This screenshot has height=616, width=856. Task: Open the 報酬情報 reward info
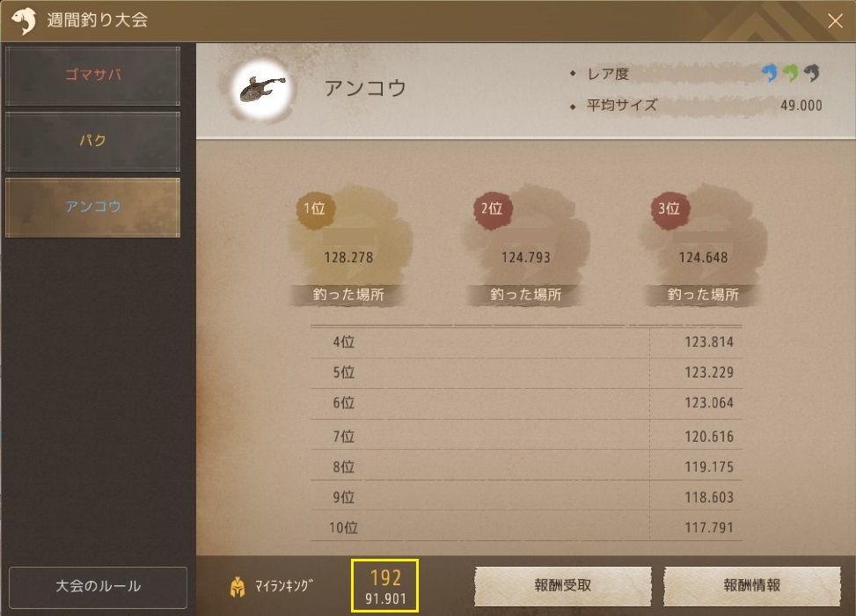pos(751,585)
